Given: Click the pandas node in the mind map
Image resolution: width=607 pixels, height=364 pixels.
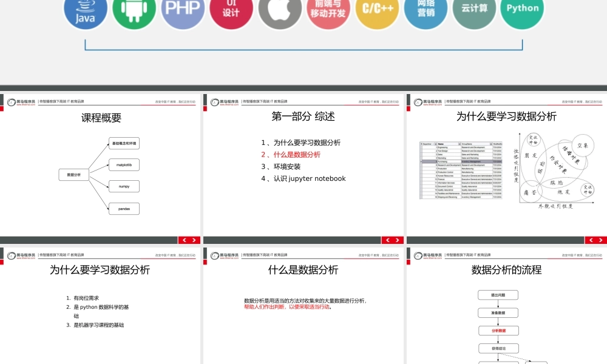Looking at the screenshot, I should click(123, 208).
